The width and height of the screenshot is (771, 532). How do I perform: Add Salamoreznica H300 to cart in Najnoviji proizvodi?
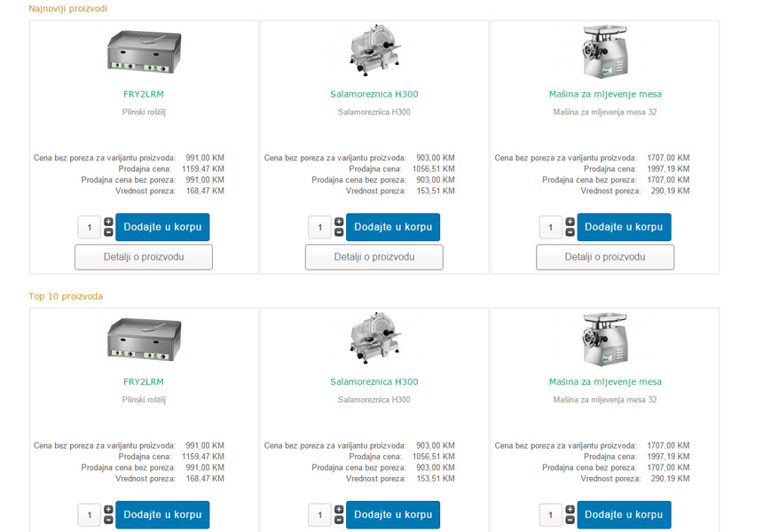[393, 227]
